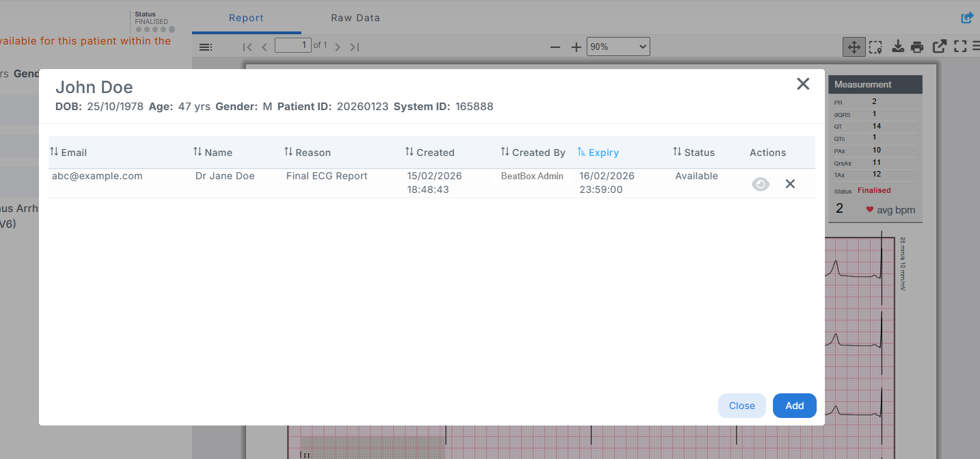Activate the marquee zoom selection tool
This screenshot has width=980, height=459.
pos(875,47)
